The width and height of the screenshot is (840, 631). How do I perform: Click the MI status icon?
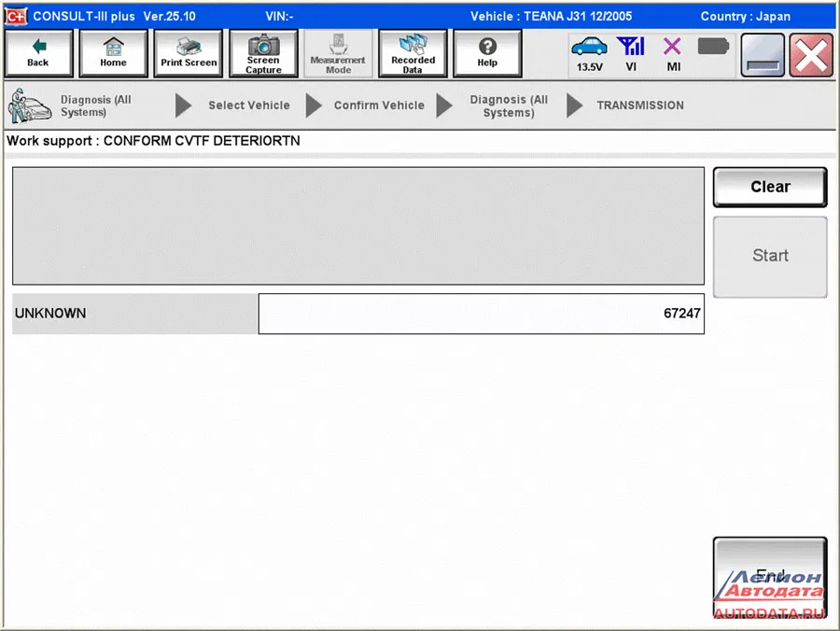point(673,53)
